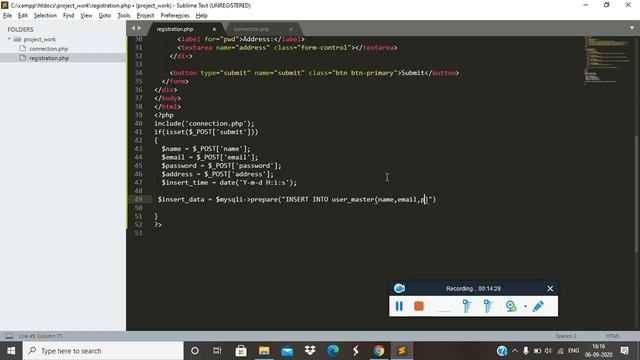Open Dropbox from taskbar
This screenshot has height=360, width=640.
[x=310, y=351]
